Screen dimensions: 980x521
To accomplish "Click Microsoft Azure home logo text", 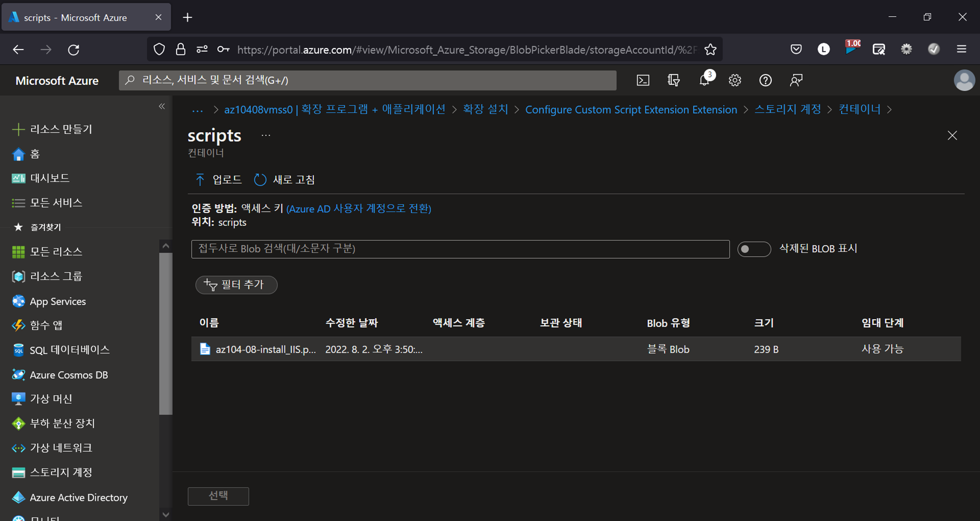I will tap(57, 80).
